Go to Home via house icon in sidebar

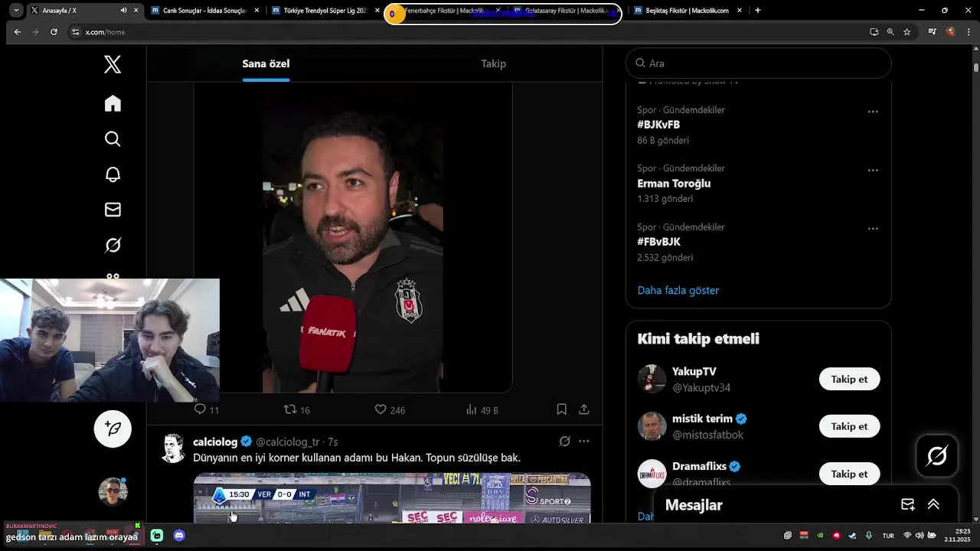click(113, 103)
